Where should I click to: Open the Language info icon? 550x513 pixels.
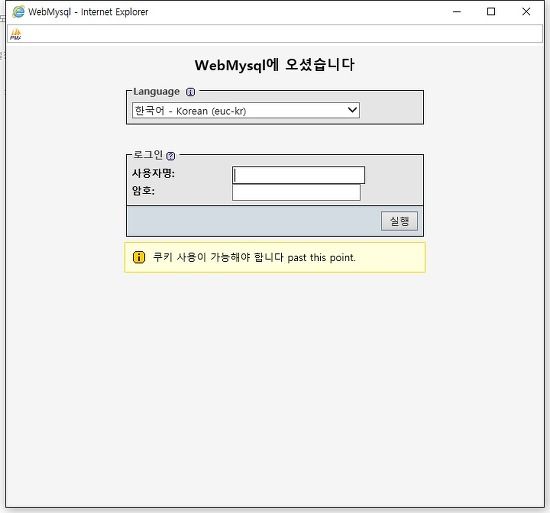click(x=190, y=92)
